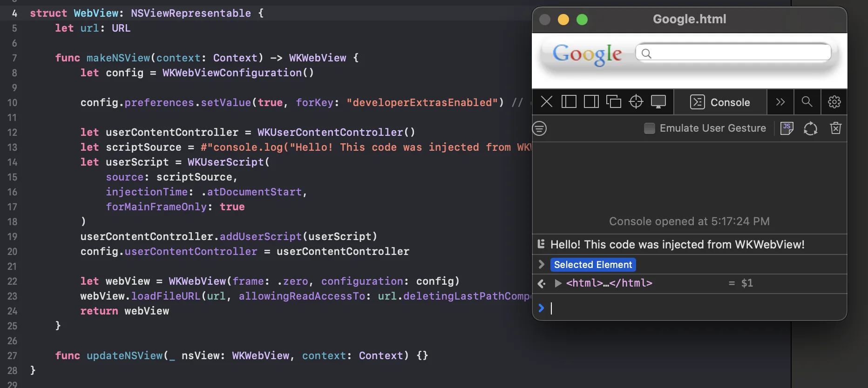Click the Google logo in the page
Image resolution: width=868 pixels, height=388 pixels.
click(x=587, y=54)
